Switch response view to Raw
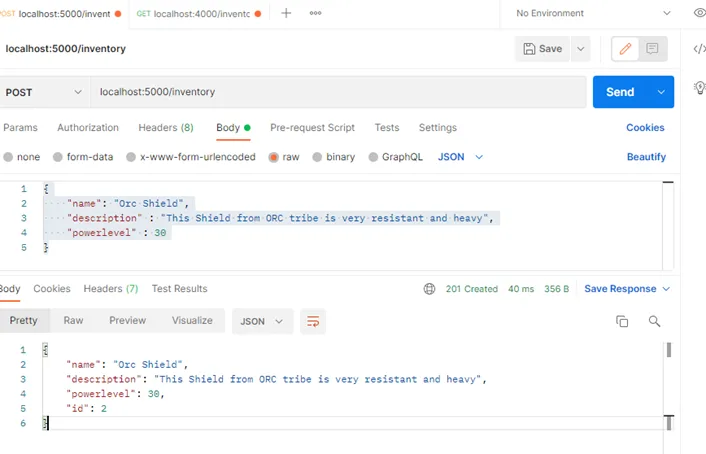This screenshot has width=706, height=454. tap(73, 320)
